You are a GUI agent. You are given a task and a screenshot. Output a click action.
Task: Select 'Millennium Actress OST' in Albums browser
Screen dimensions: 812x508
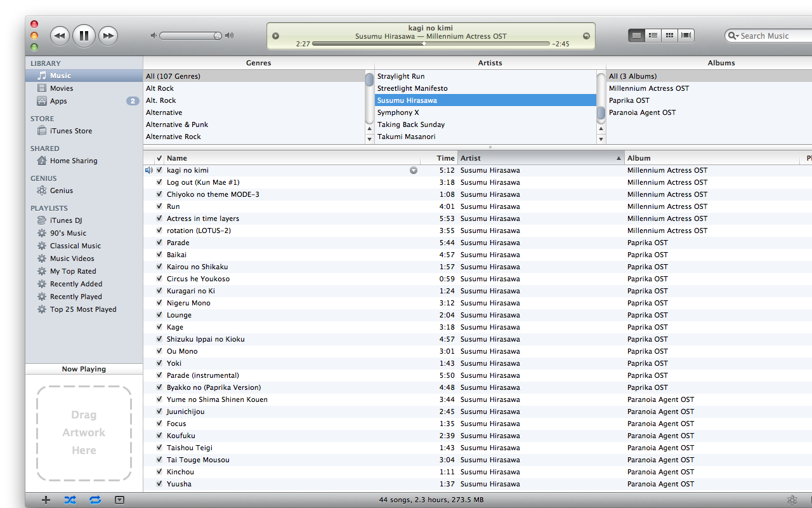click(709, 88)
